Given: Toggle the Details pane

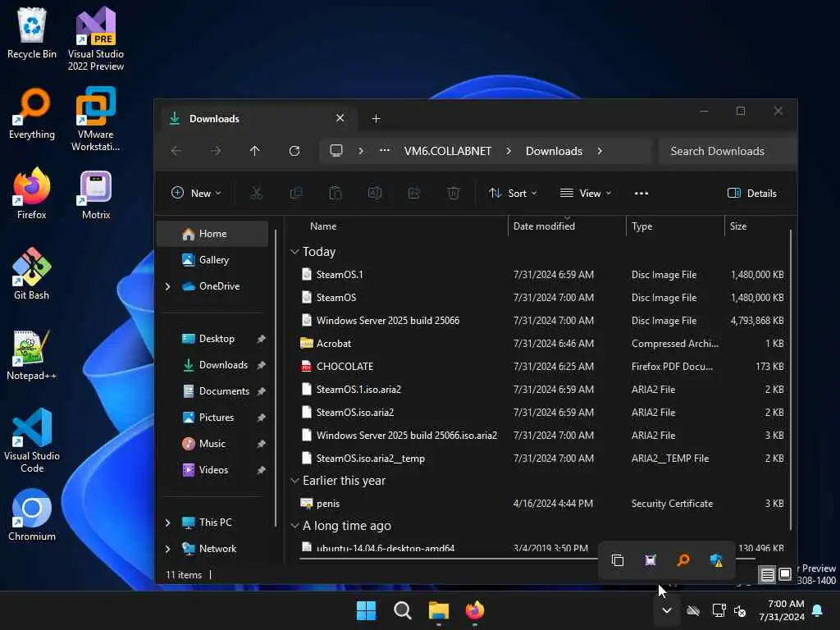Looking at the screenshot, I should (752, 194).
